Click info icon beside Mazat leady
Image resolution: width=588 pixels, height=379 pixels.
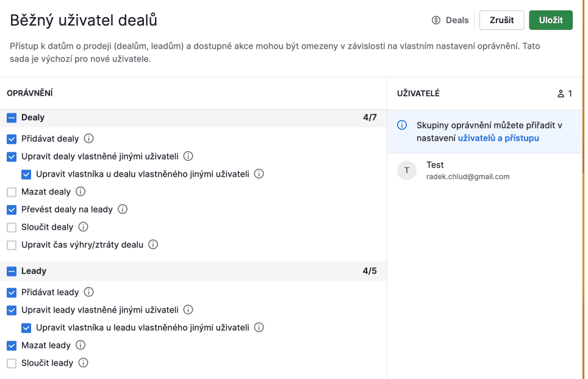coord(81,345)
